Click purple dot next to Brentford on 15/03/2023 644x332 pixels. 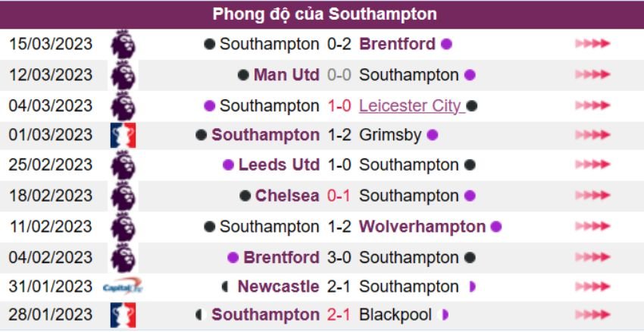point(447,44)
